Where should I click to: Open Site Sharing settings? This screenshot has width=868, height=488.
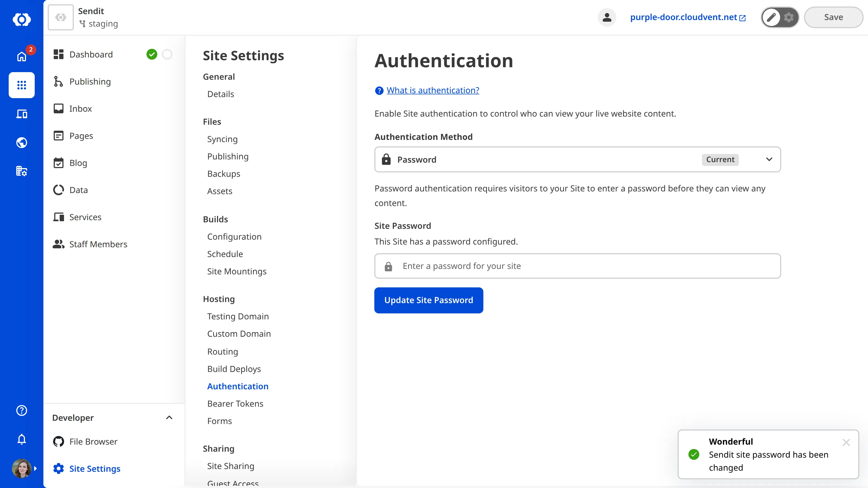pyautogui.click(x=231, y=466)
